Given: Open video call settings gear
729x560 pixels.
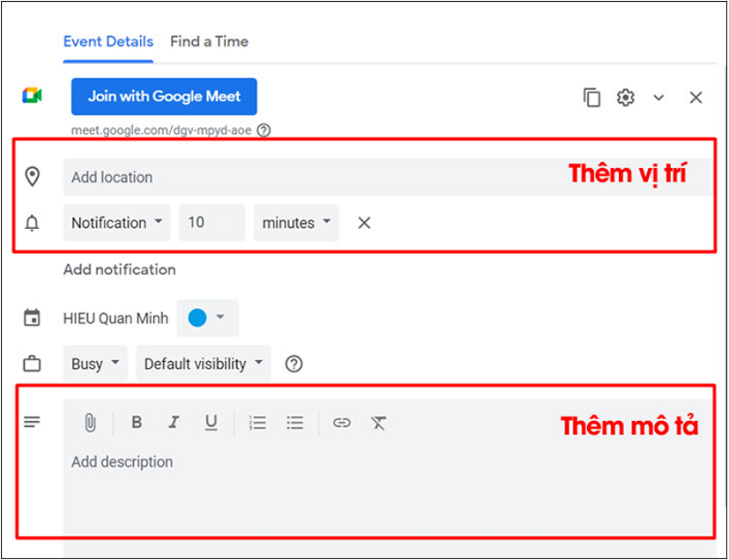Looking at the screenshot, I should pos(626,98).
